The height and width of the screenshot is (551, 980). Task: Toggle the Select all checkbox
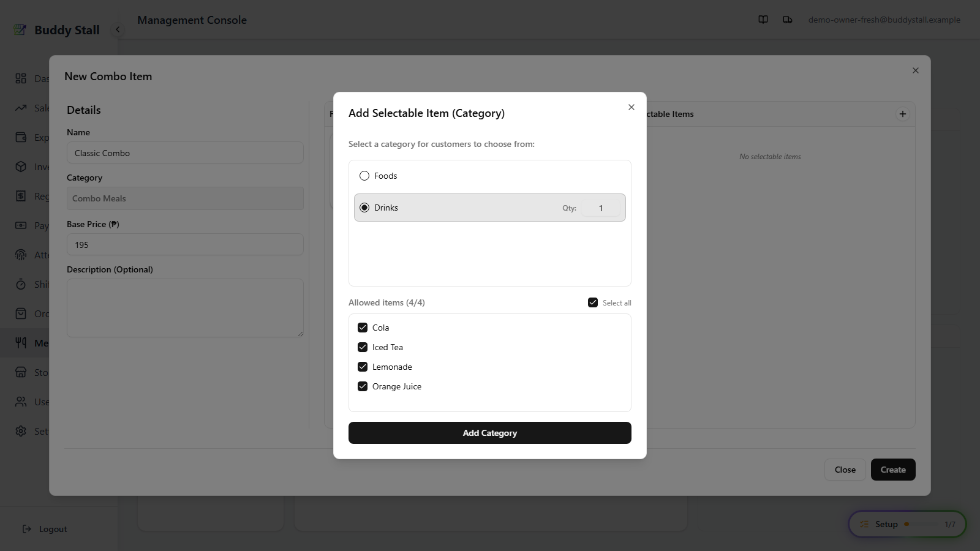click(593, 302)
